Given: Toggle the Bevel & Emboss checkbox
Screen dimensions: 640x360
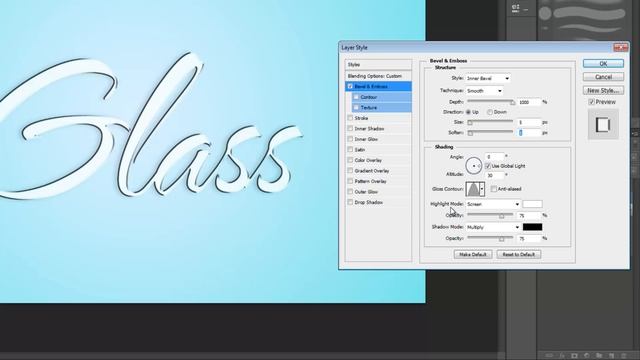Looking at the screenshot, I should coord(350,87).
